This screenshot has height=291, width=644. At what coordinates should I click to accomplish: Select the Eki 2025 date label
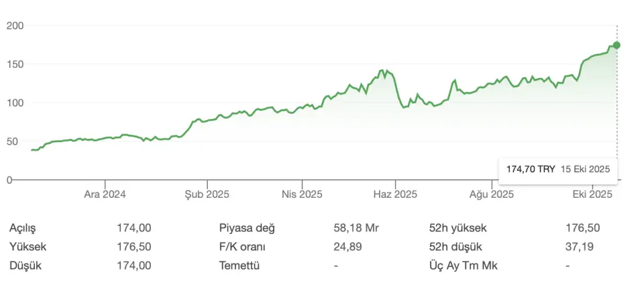coord(592,194)
